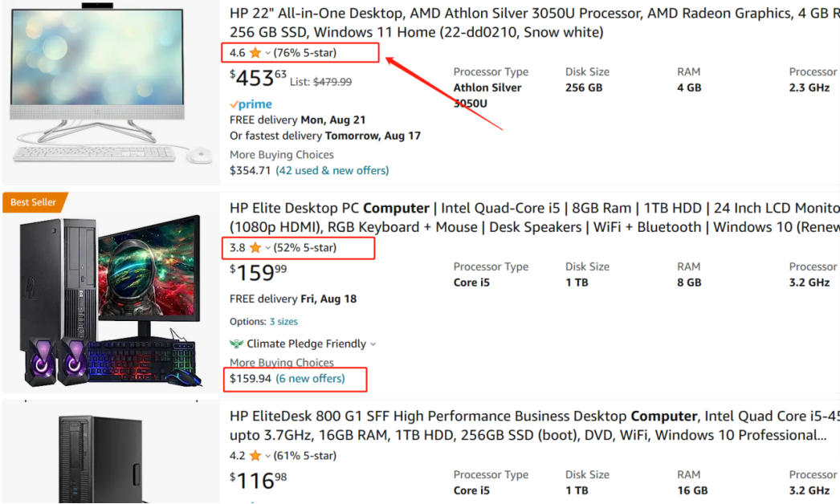Click the prime logo badge
This screenshot has width=840, height=504.
click(251, 104)
